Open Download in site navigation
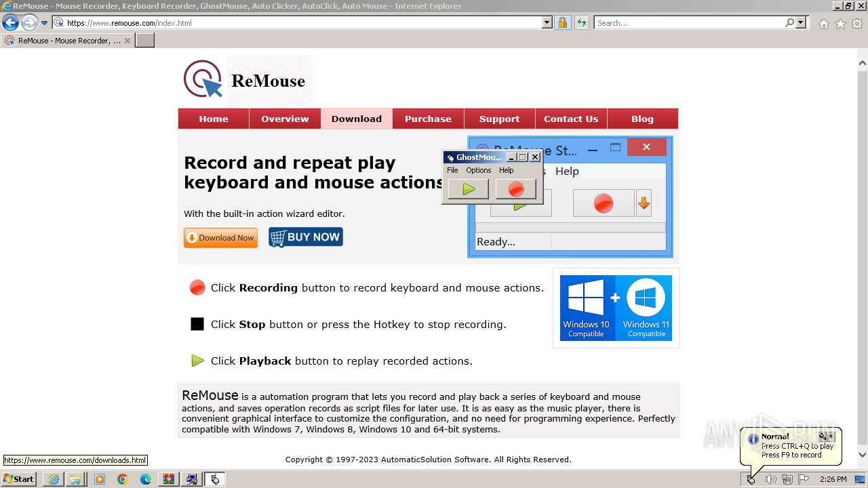Viewport: 868px width, 488px height. pos(357,119)
